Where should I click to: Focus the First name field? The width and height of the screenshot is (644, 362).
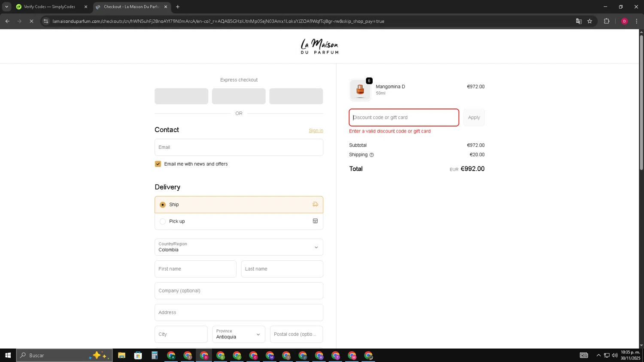tap(195, 269)
